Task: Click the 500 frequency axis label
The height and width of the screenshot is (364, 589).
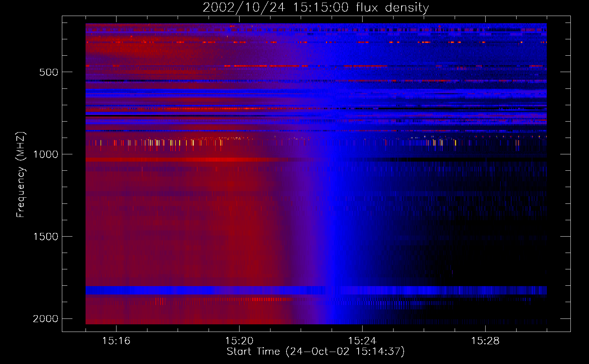Action: tap(49, 72)
